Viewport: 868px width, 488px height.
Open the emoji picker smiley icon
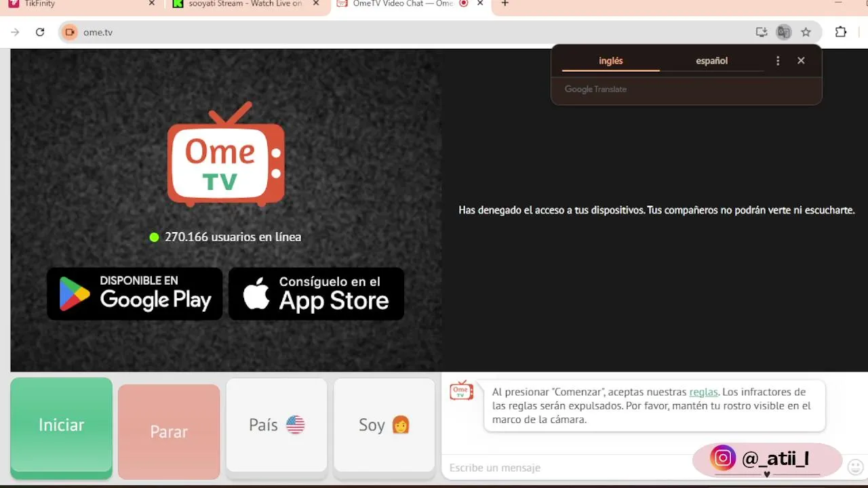856,467
